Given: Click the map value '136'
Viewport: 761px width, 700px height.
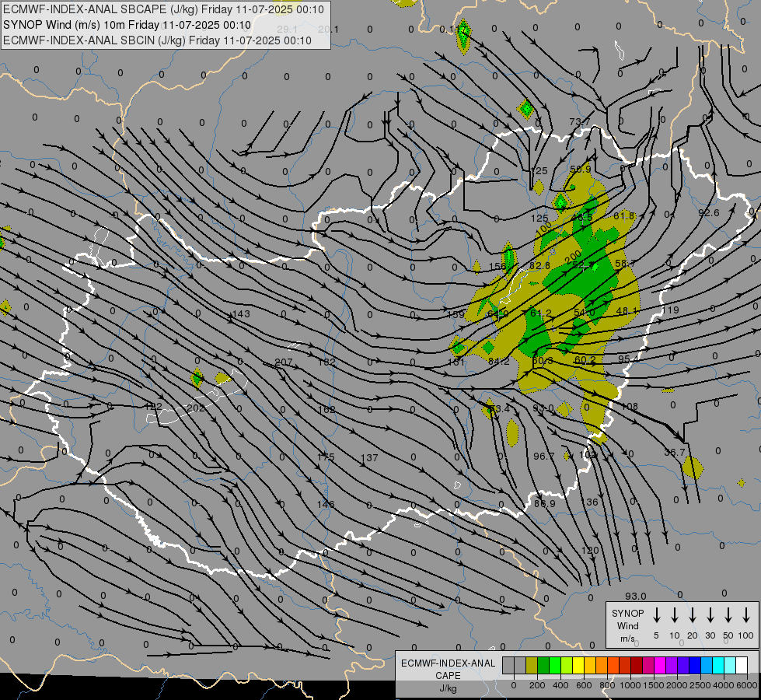Looking at the screenshot, I should pyautogui.click(x=591, y=502).
